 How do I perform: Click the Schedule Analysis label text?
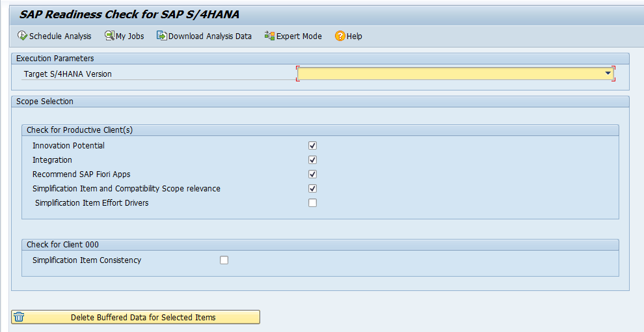point(60,36)
